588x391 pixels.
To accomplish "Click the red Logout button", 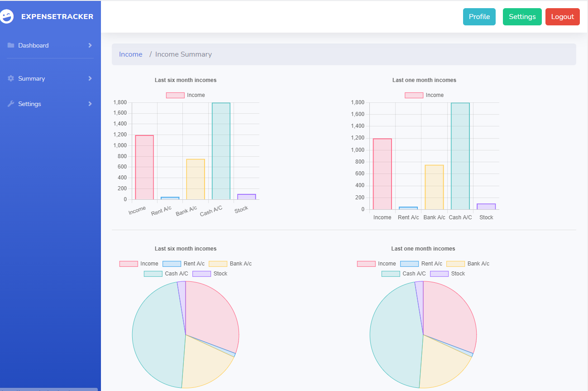I will click(563, 17).
